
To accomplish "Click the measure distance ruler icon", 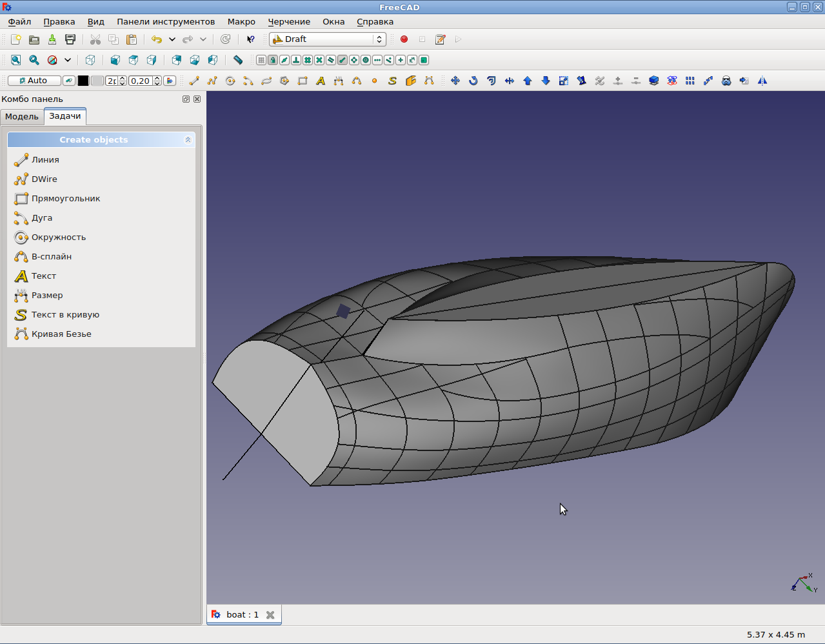I will click(x=238, y=60).
